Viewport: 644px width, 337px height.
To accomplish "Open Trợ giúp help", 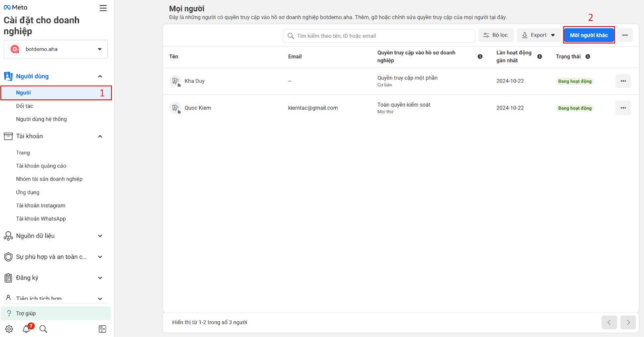I will 56,313.
